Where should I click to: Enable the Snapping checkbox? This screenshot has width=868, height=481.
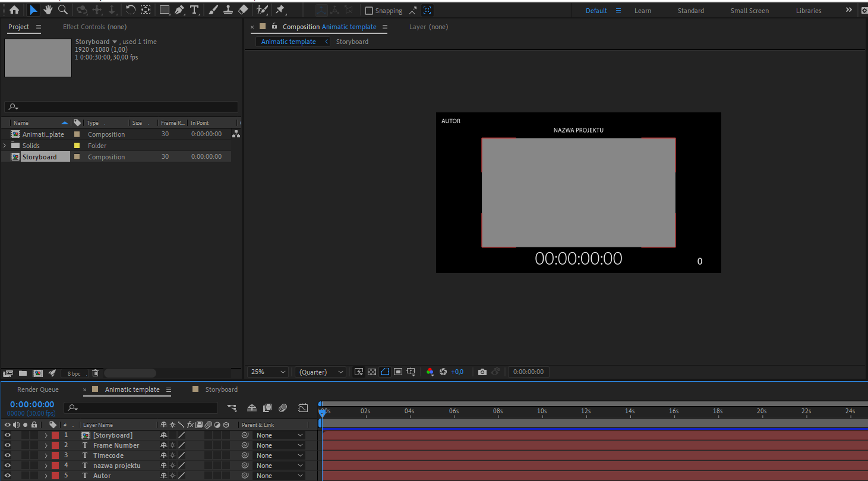[369, 11]
